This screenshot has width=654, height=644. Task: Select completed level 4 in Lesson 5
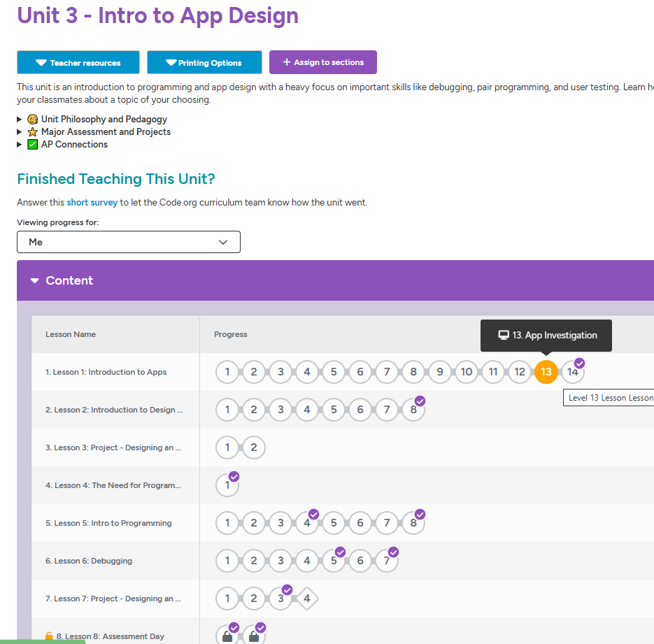point(307,523)
